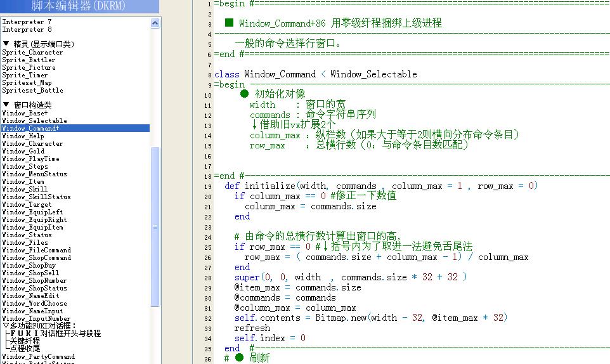Collapse the 窗口构造类 section triangle

click(6, 105)
